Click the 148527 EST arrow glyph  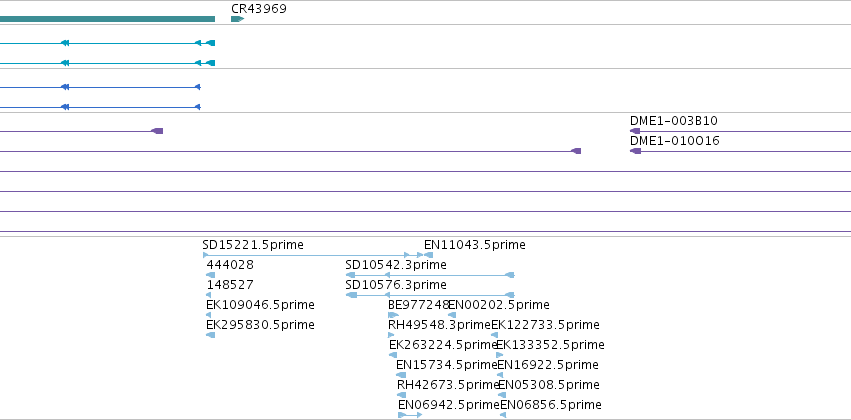pos(208,295)
